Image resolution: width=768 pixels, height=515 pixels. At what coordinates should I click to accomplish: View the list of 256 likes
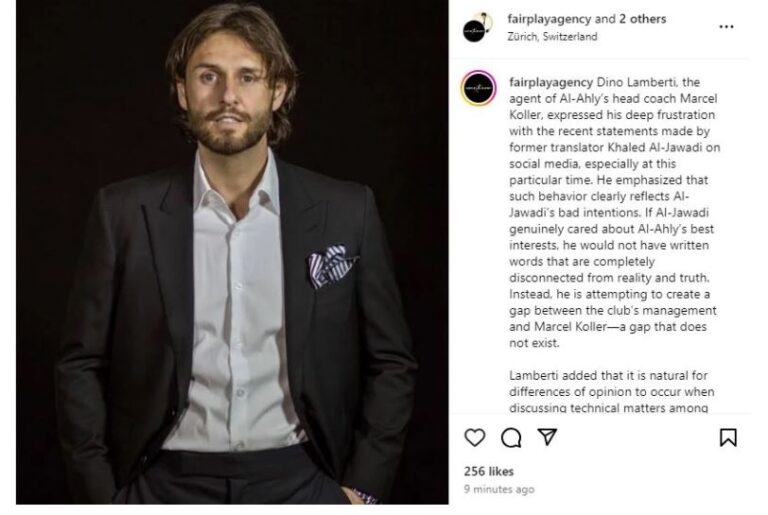click(x=487, y=471)
